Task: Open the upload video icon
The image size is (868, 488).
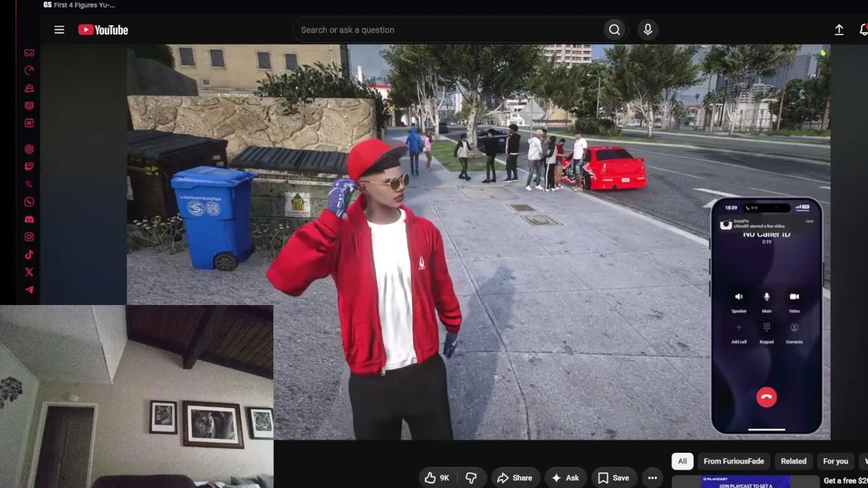Action: [839, 30]
